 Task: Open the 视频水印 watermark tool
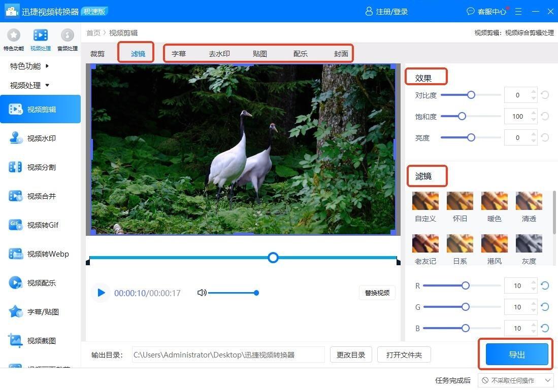pos(41,138)
